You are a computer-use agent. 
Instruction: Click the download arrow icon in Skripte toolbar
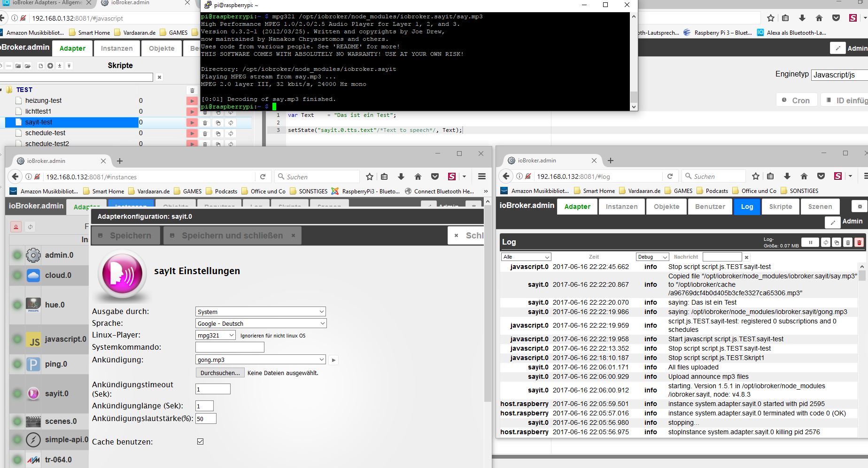[x=60, y=66]
